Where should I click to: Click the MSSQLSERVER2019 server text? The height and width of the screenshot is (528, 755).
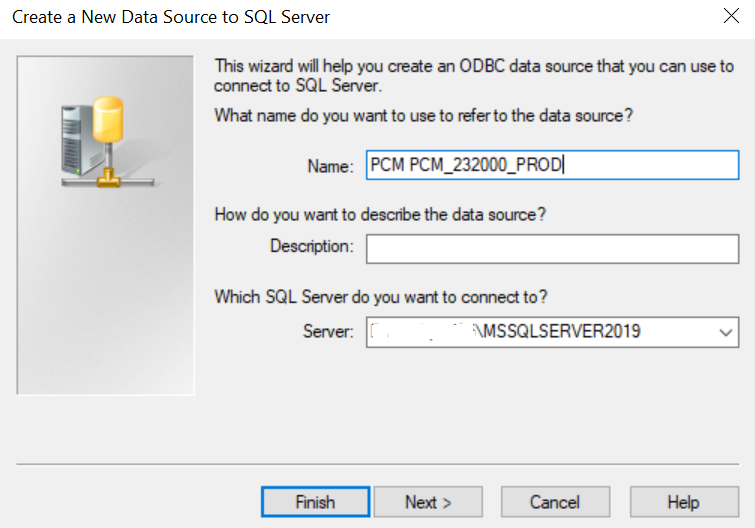pos(561,331)
